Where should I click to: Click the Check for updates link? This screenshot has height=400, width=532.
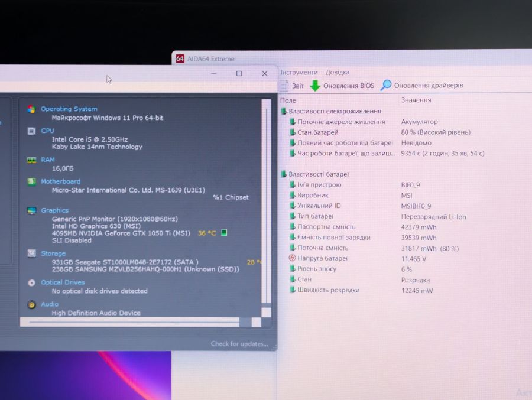239,344
